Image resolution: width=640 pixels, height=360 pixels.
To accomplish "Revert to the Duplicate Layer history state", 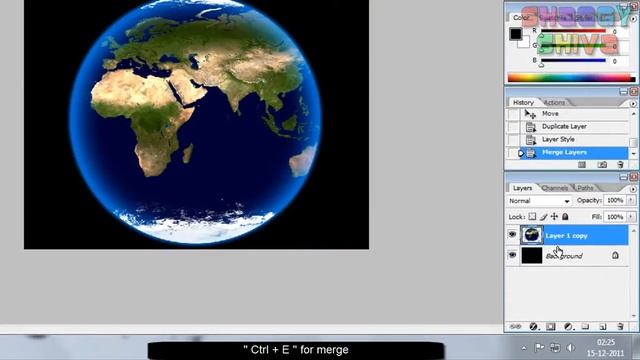I will click(574, 127).
